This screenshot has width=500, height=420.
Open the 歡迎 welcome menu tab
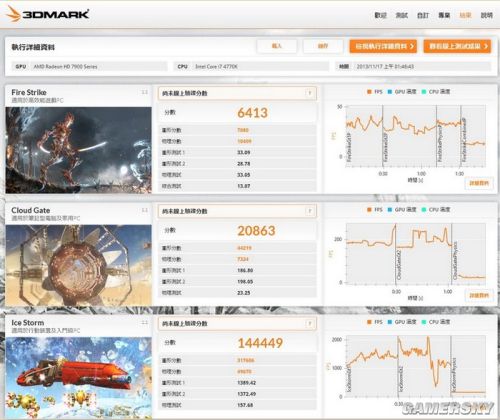point(380,15)
